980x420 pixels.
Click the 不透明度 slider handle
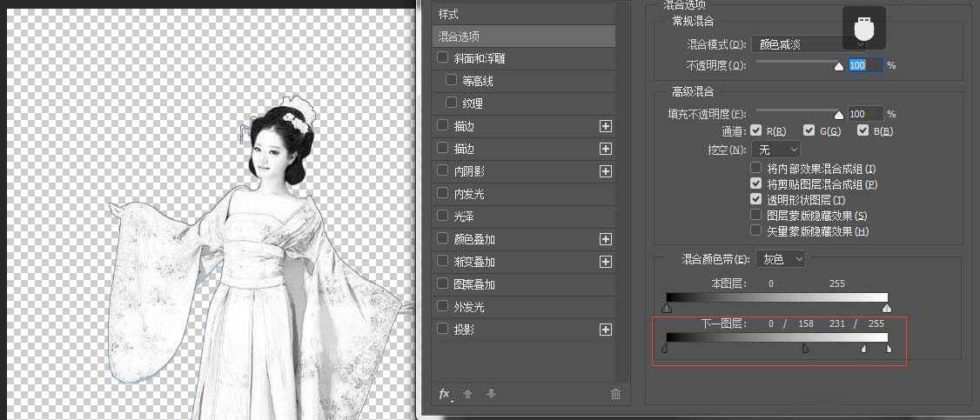click(839, 66)
